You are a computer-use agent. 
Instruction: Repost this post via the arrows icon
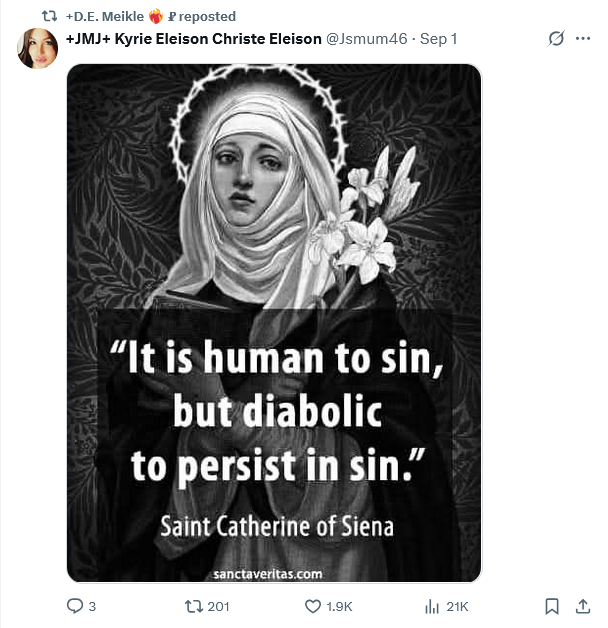pyautogui.click(x=194, y=606)
